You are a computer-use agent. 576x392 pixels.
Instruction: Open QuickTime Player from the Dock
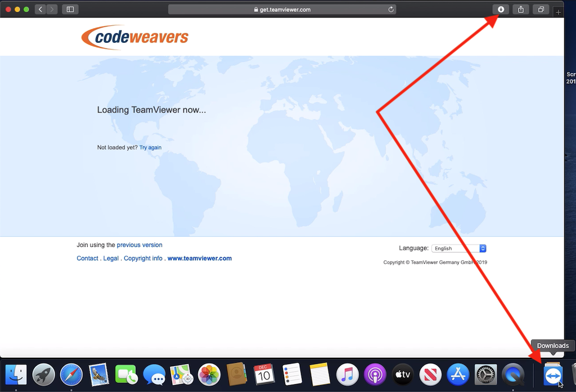(x=513, y=375)
